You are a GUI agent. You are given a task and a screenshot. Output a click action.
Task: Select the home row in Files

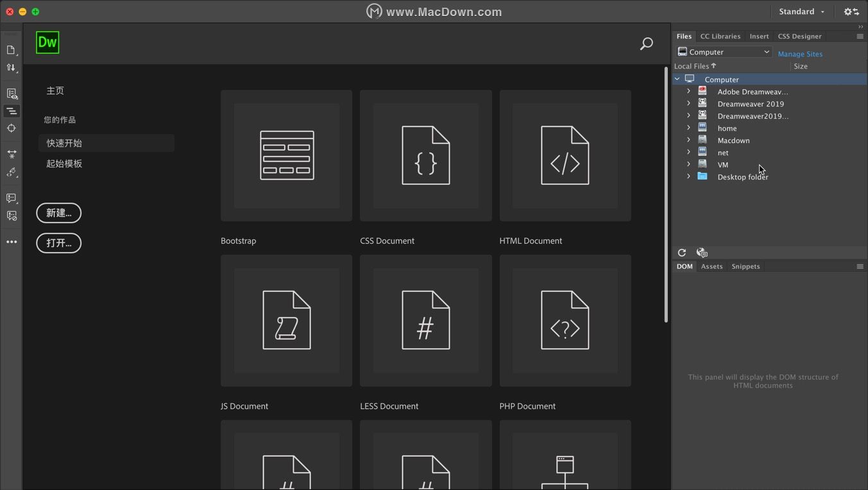(770, 128)
